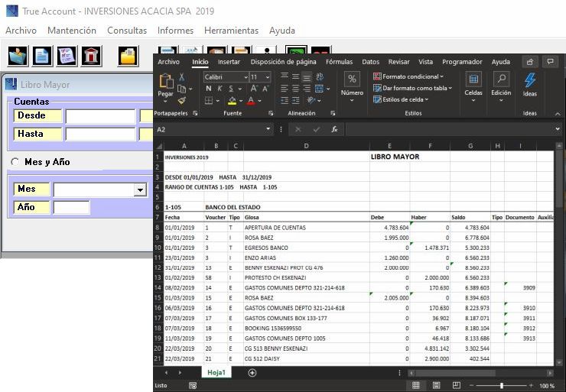Click the Copy icon in Excel ribbon

181,89
